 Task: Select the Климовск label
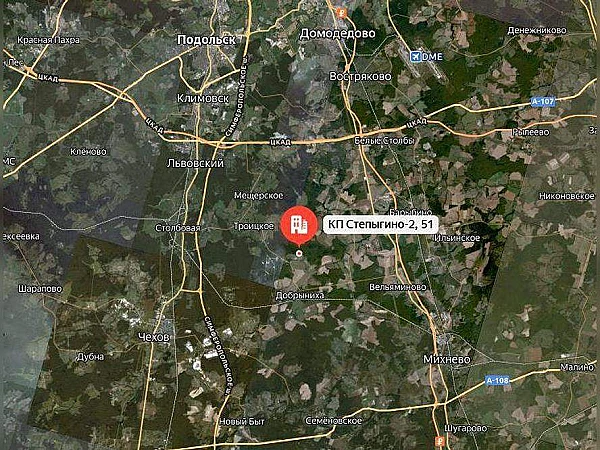[x=203, y=98]
